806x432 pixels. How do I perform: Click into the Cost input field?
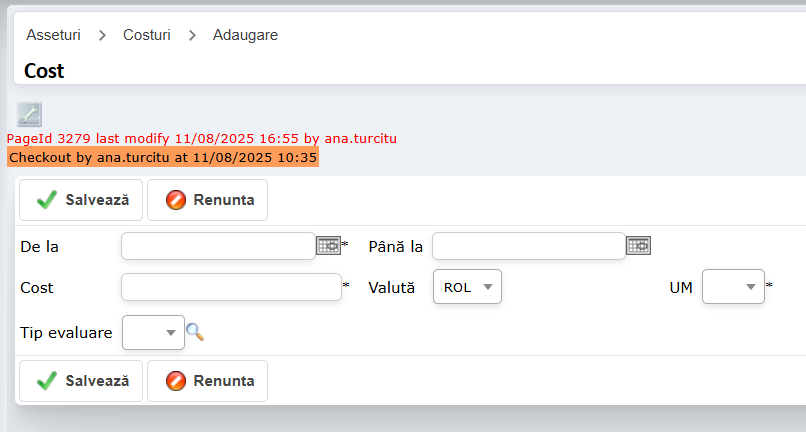[231, 287]
